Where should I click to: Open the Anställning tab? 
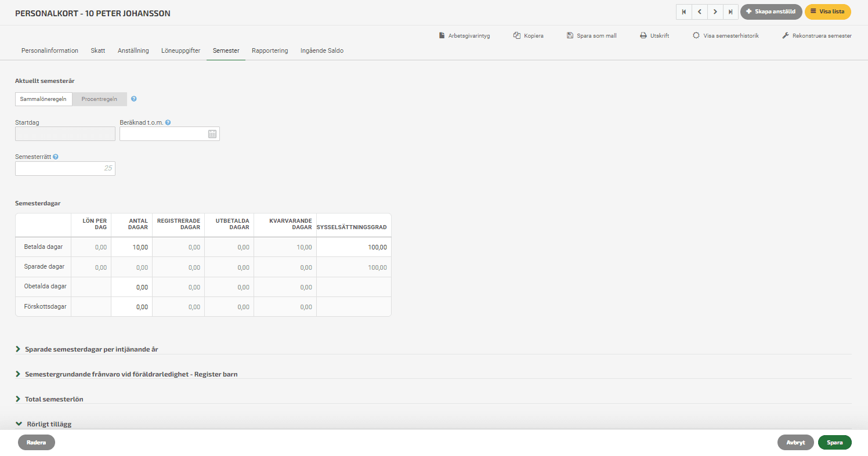(133, 50)
